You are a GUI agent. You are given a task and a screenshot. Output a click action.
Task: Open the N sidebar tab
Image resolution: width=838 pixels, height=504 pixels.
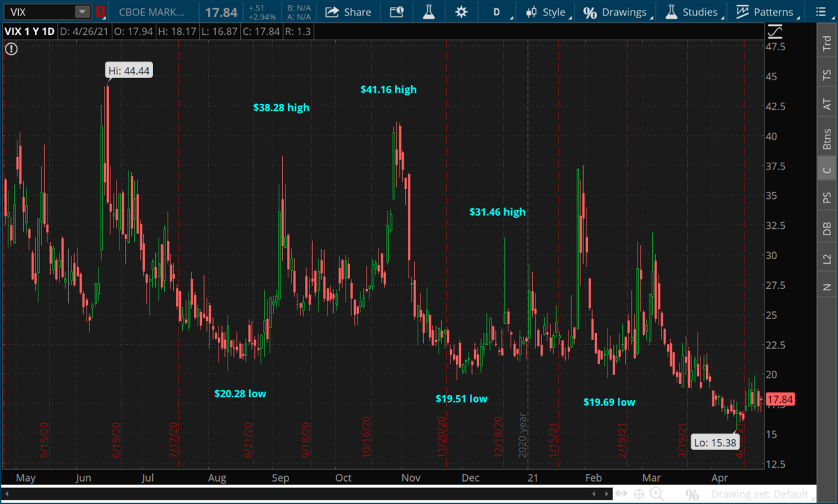pyautogui.click(x=828, y=287)
